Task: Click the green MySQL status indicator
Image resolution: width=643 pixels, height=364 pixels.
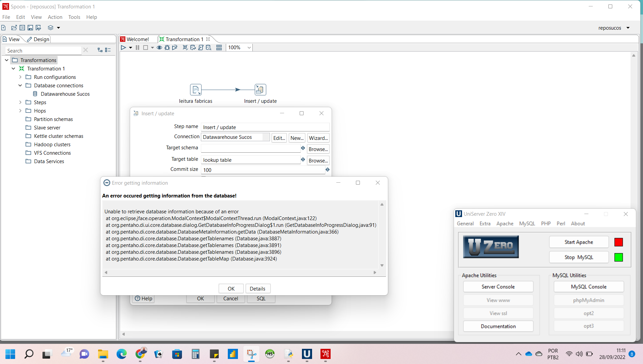Action: click(618, 257)
